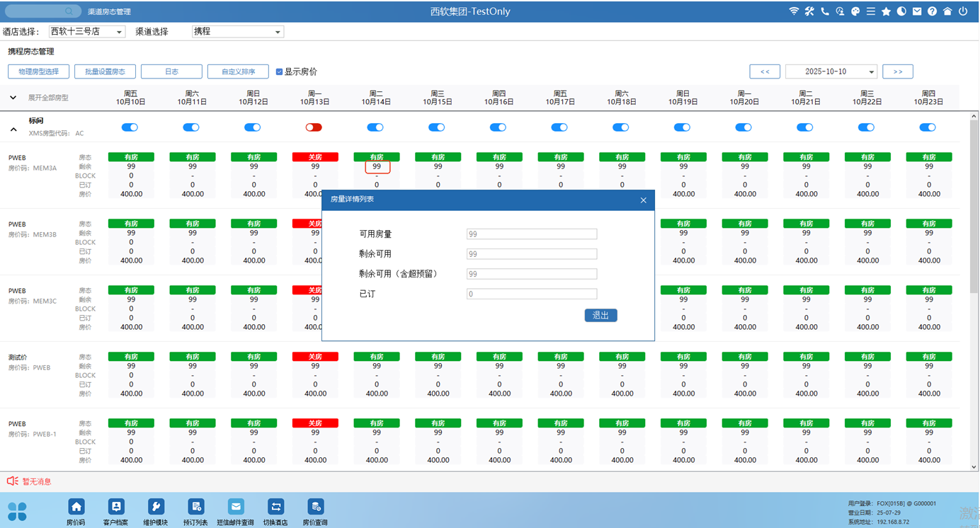This screenshot has width=980, height=528.
Task: Close the 房量详情列表 dialog
Action: point(643,200)
